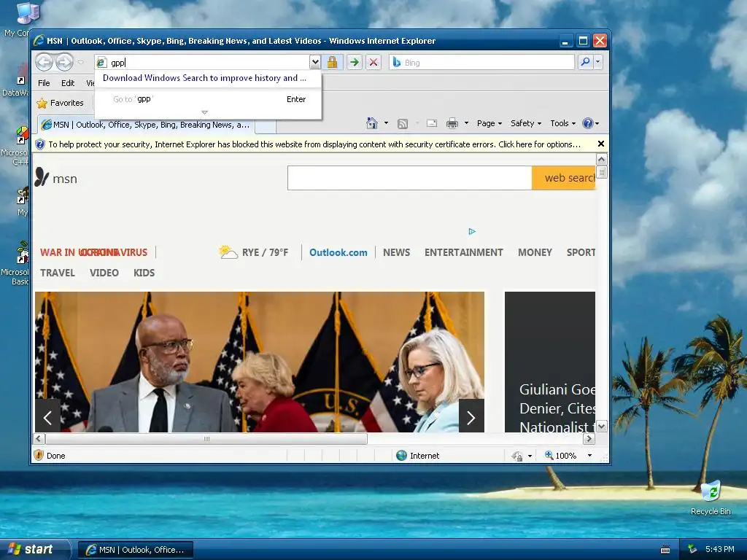This screenshot has height=560, width=747.
Task: Open the search provider options dropdown
Action: coord(598,62)
